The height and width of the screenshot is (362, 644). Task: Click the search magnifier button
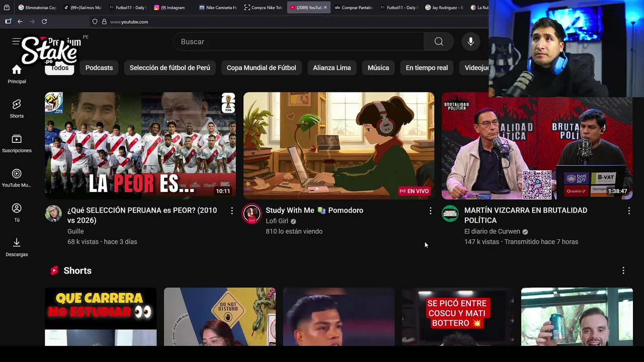coord(439,42)
